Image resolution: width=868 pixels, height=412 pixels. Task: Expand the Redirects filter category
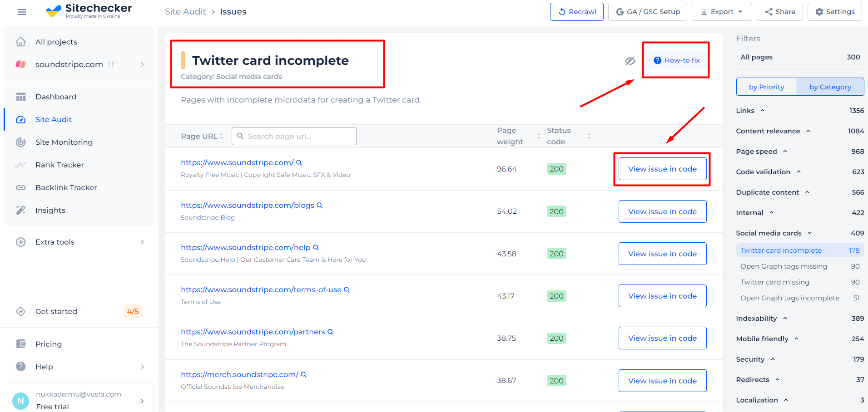(777, 380)
